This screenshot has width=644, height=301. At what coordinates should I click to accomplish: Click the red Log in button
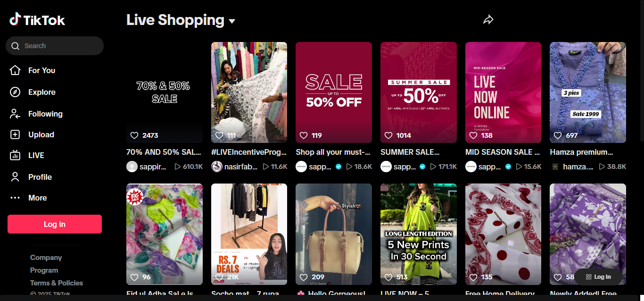[x=54, y=224]
